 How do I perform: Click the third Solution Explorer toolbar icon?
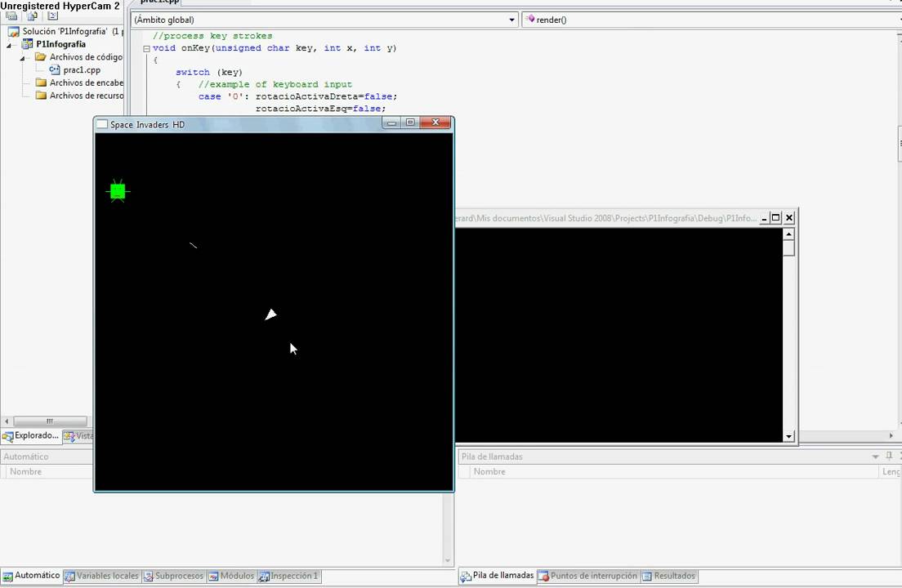pos(52,16)
